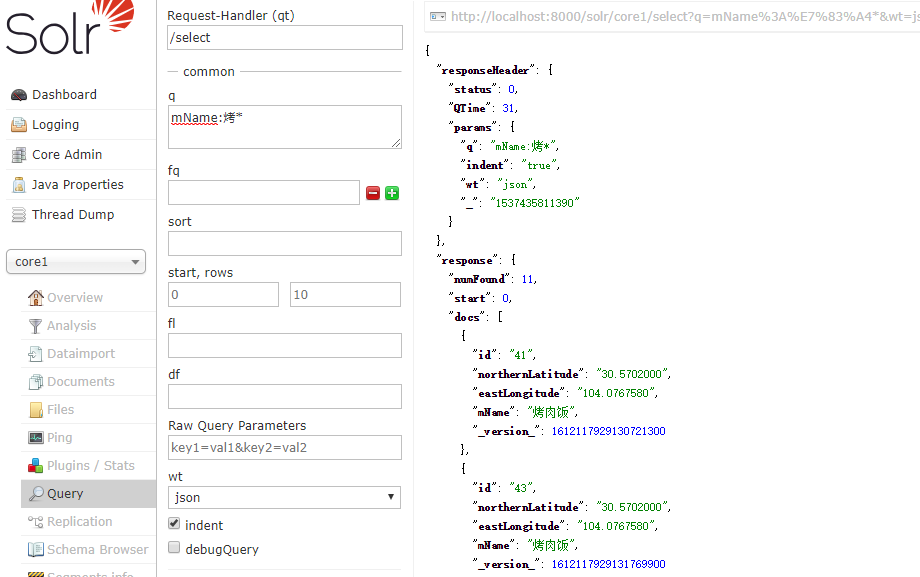Run Ping on core1
The height and width of the screenshot is (577, 920).
(x=59, y=438)
